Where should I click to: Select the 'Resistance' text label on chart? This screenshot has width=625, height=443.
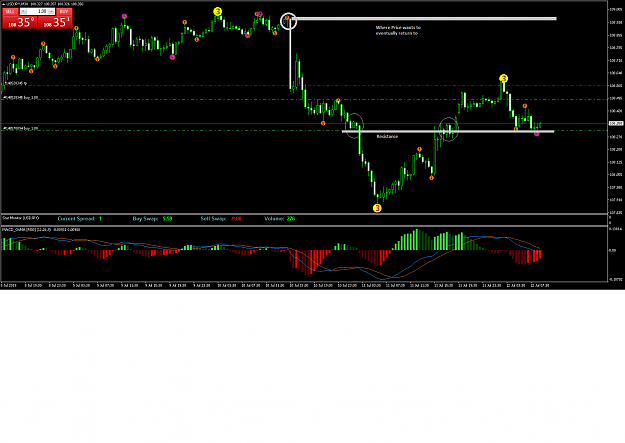point(387,136)
